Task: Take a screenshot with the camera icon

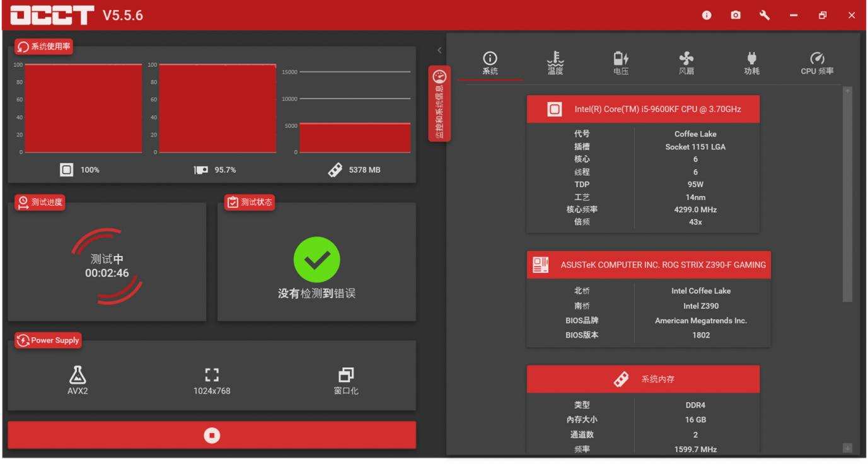Action: coord(736,15)
